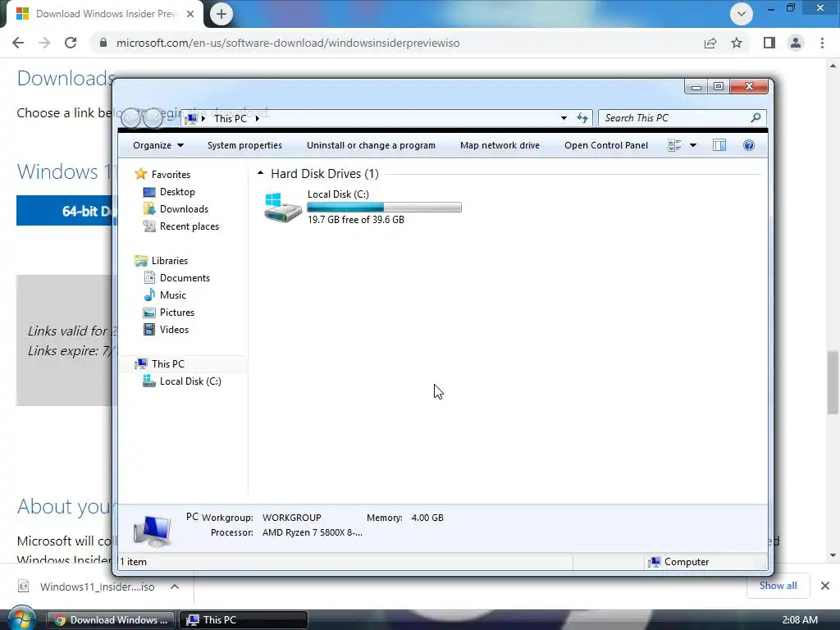840x630 pixels.
Task: Switch to Chrome taskbar button
Action: pyautogui.click(x=111, y=620)
